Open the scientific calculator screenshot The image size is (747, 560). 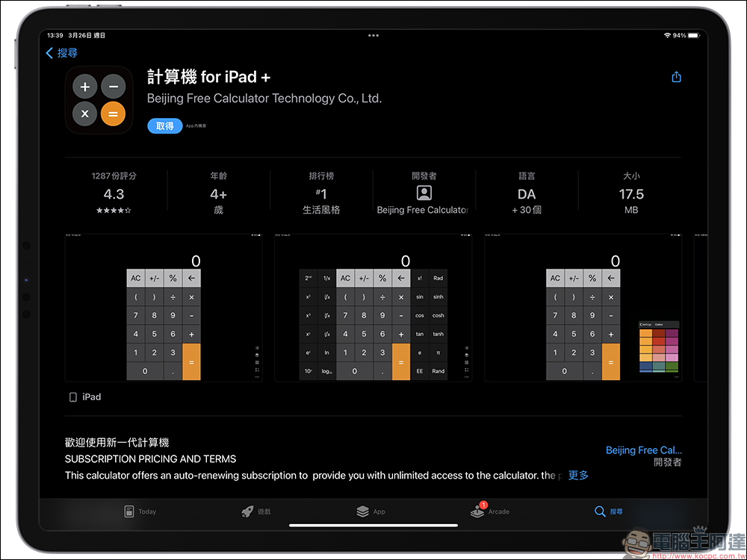click(373, 308)
